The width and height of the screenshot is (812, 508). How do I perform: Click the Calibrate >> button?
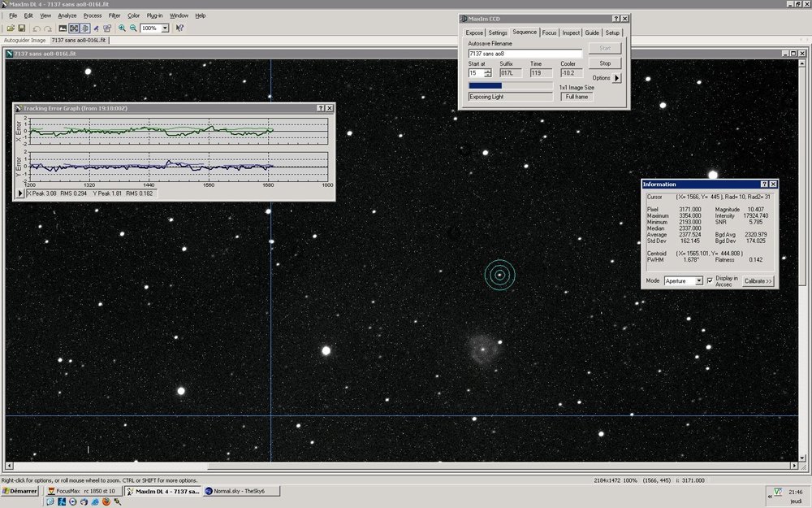pos(758,281)
